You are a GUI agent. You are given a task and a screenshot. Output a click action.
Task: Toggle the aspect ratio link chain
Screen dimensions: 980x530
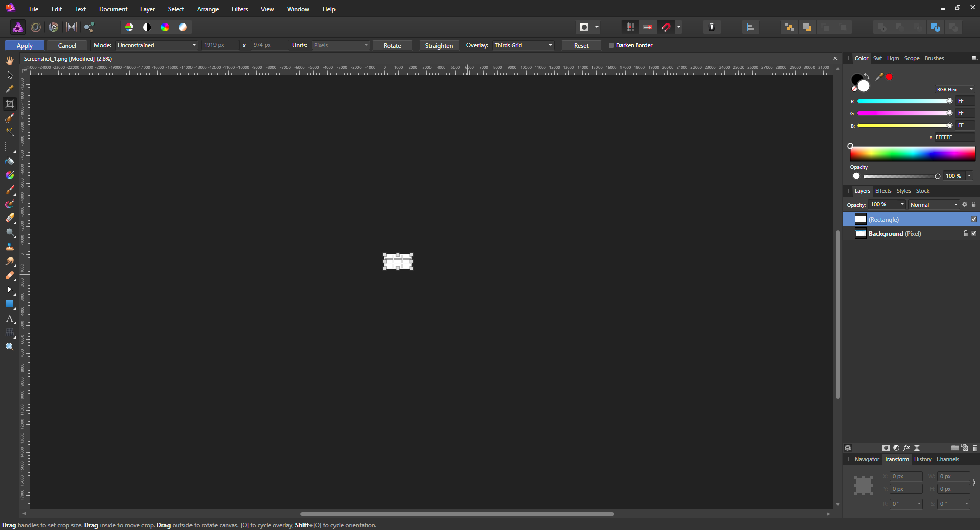click(974, 483)
